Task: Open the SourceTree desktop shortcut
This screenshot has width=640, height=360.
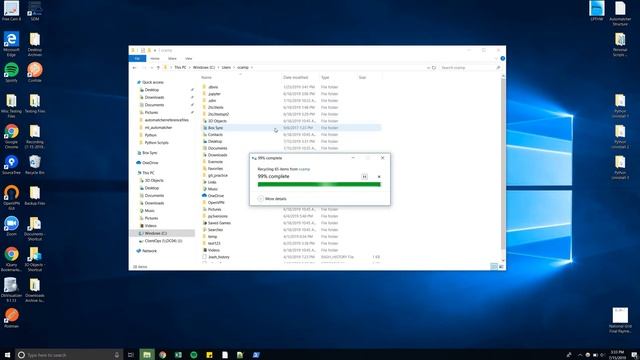Action: (x=11, y=165)
